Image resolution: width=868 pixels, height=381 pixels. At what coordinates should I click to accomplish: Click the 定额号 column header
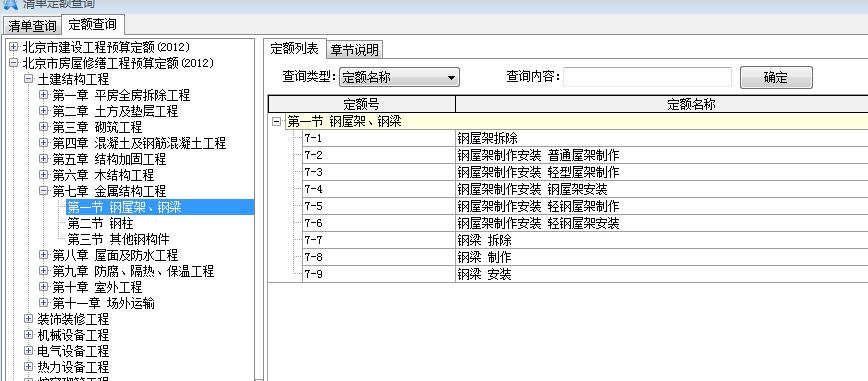[361, 104]
